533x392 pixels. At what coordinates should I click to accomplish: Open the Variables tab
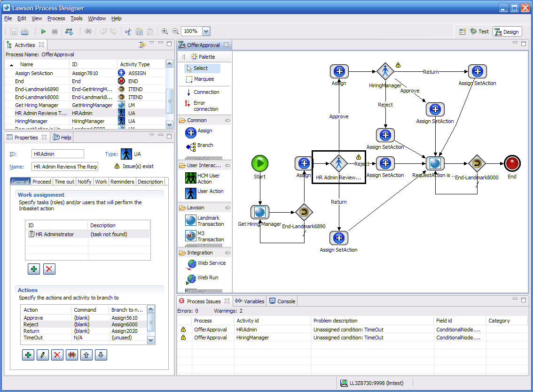[250, 301]
